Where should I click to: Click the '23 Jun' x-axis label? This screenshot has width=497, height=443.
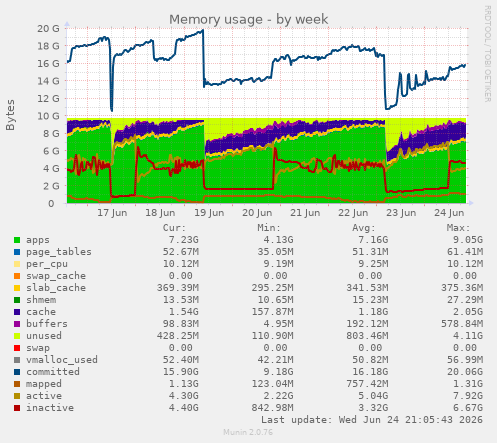[x=401, y=213]
